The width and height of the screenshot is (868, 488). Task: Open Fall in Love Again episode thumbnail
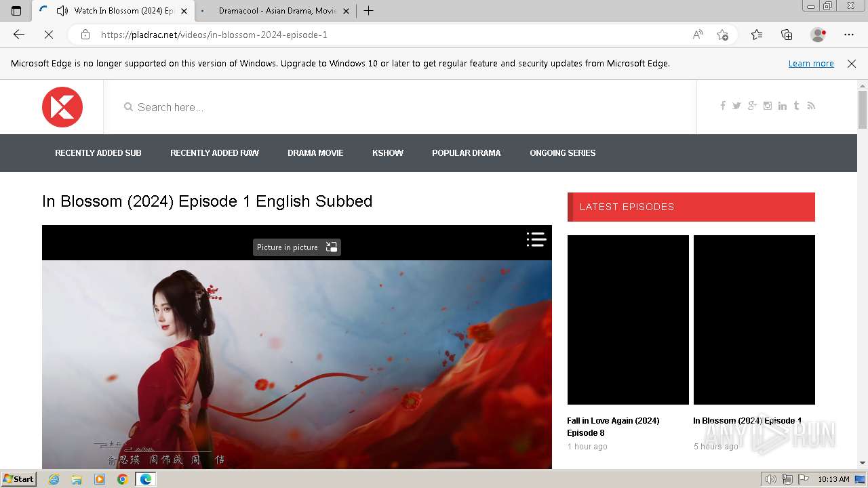coord(628,320)
